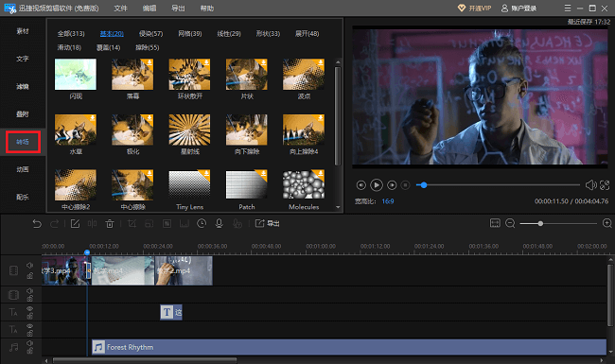The image size is (615, 364).
Task: Select the crop tool in timeline toolbar
Action: (x=132, y=224)
